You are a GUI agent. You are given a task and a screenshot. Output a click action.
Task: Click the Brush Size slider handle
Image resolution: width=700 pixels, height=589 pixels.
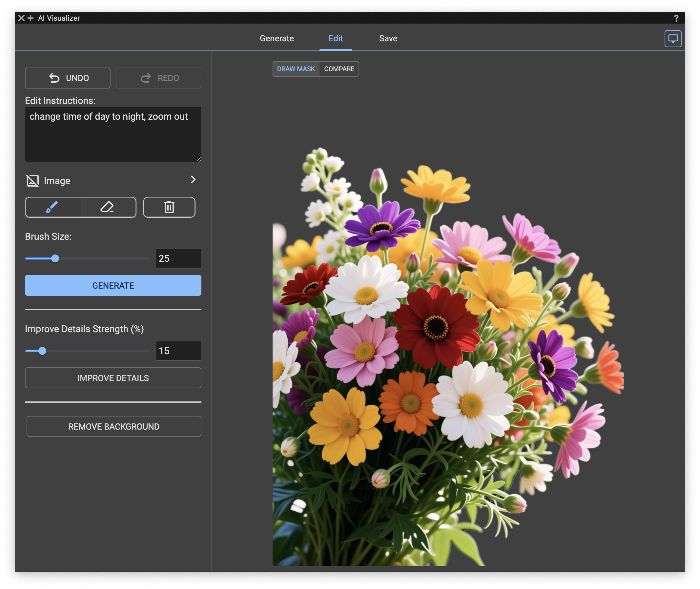click(x=55, y=258)
